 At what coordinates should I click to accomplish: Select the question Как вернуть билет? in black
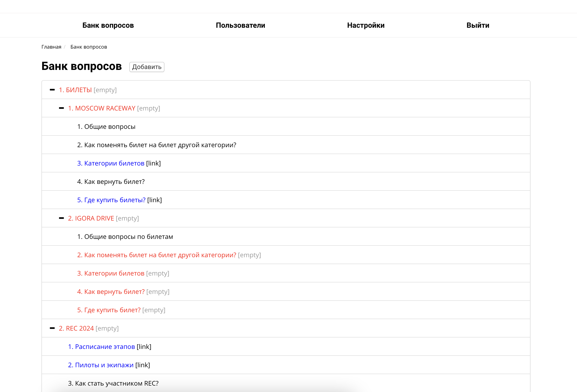(111, 182)
